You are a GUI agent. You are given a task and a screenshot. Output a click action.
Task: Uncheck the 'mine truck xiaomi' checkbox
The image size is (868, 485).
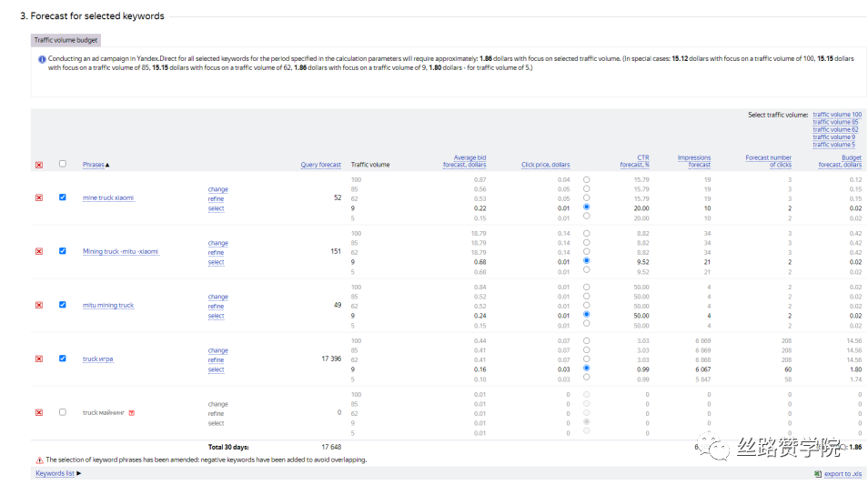point(63,197)
